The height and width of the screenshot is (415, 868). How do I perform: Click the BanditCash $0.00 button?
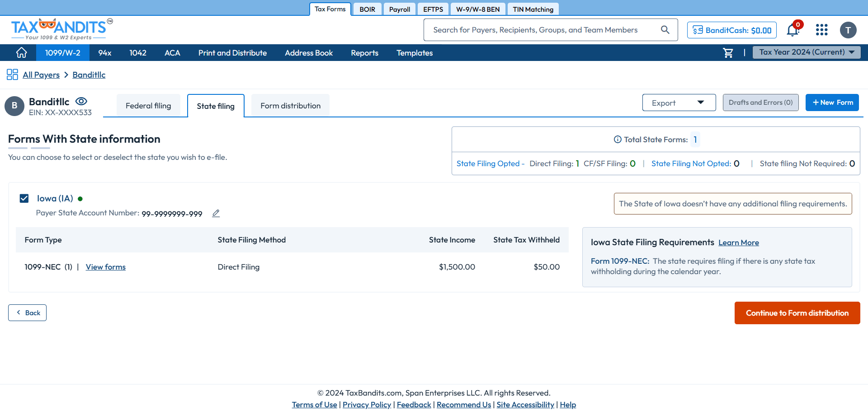pos(732,30)
